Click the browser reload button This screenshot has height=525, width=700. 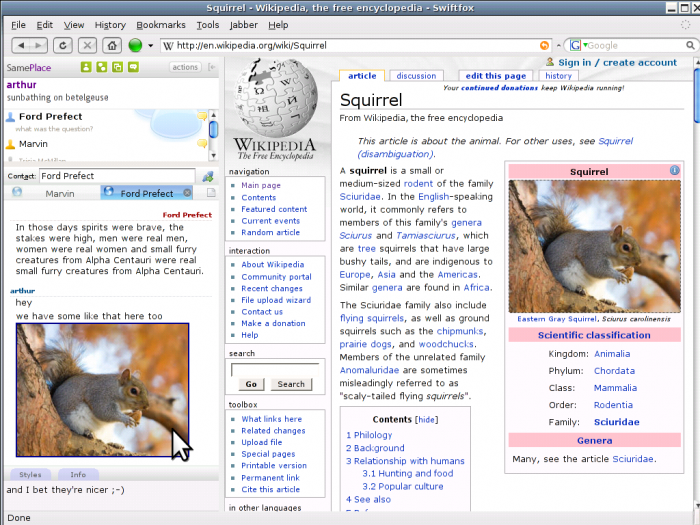coord(62,45)
